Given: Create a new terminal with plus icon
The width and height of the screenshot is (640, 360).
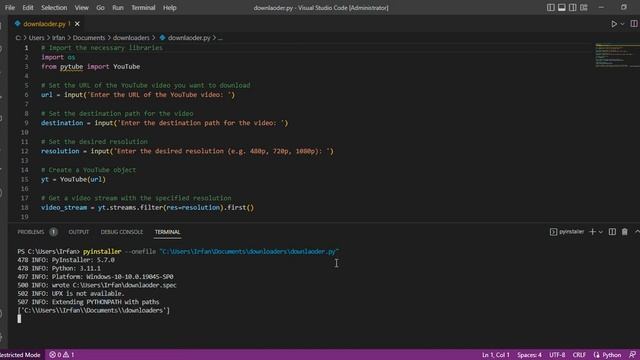Looking at the screenshot, I should [x=592, y=232].
